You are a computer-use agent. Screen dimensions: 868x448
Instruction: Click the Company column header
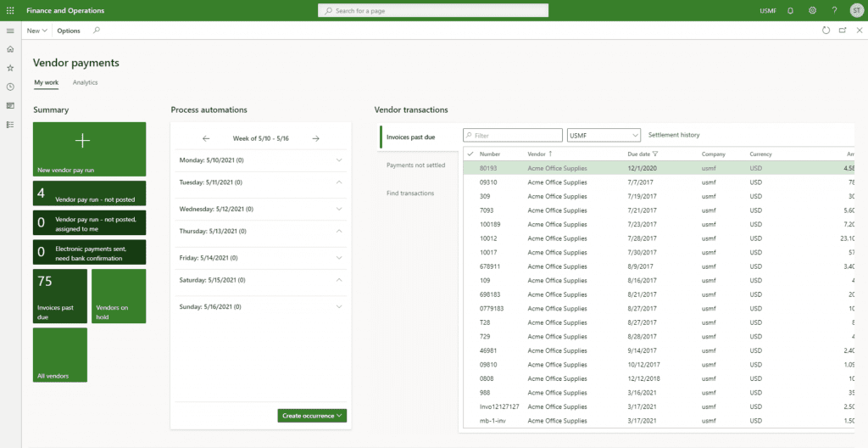coord(713,154)
